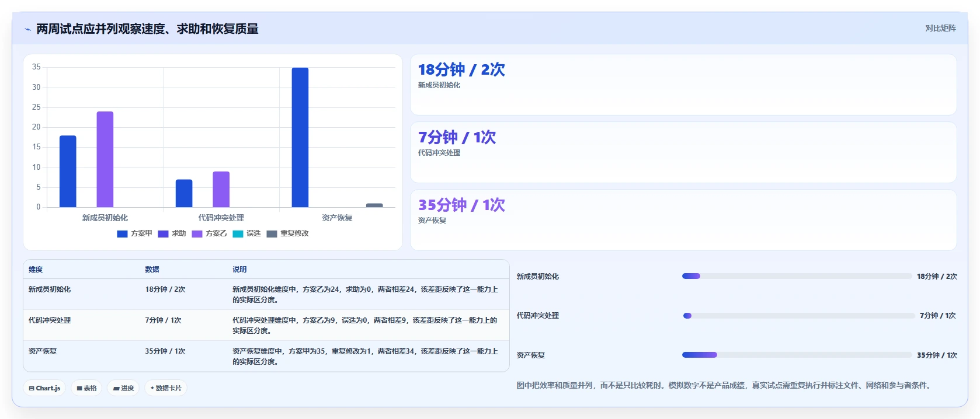Click 35分钟 / 1次 beside progress bar
The height and width of the screenshot is (419, 980).
[x=937, y=355]
